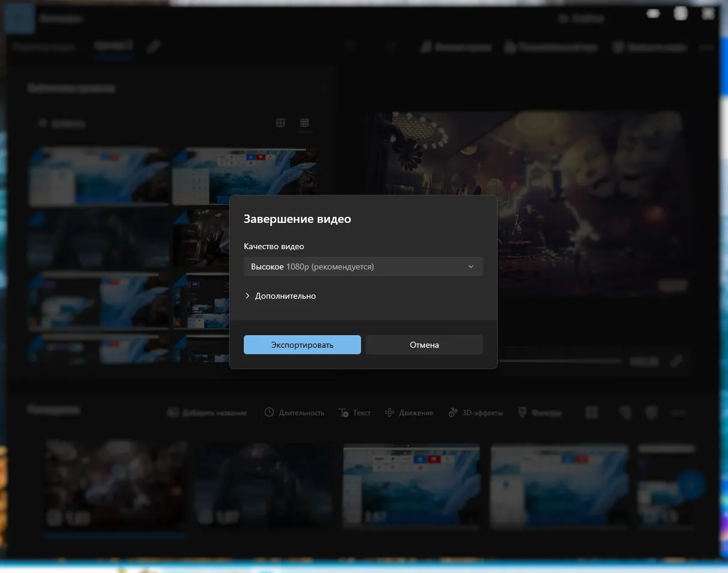The width and height of the screenshot is (728, 573).
Task: Collapse the project library panel chevron
Action: click(x=321, y=88)
